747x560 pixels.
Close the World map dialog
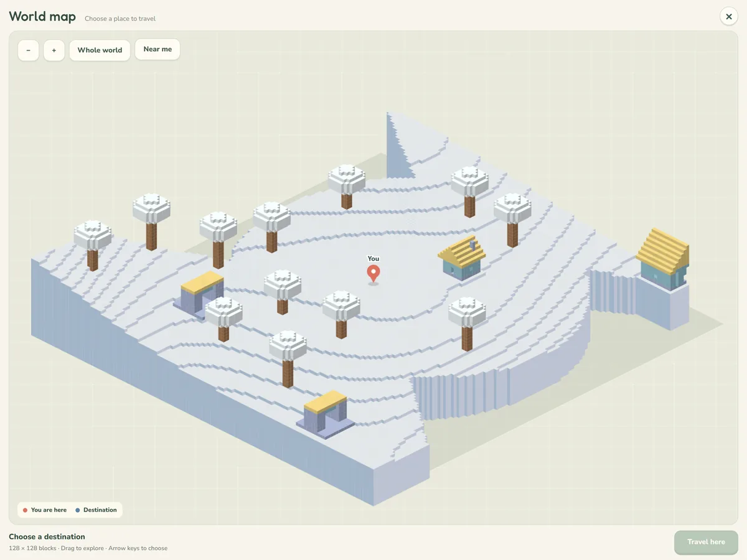pyautogui.click(x=729, y=16)
